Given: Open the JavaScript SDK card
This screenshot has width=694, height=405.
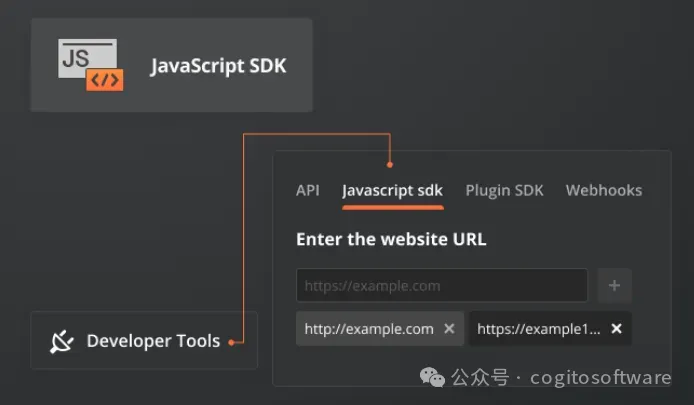Looking at the screenshot, I should 172,65.
